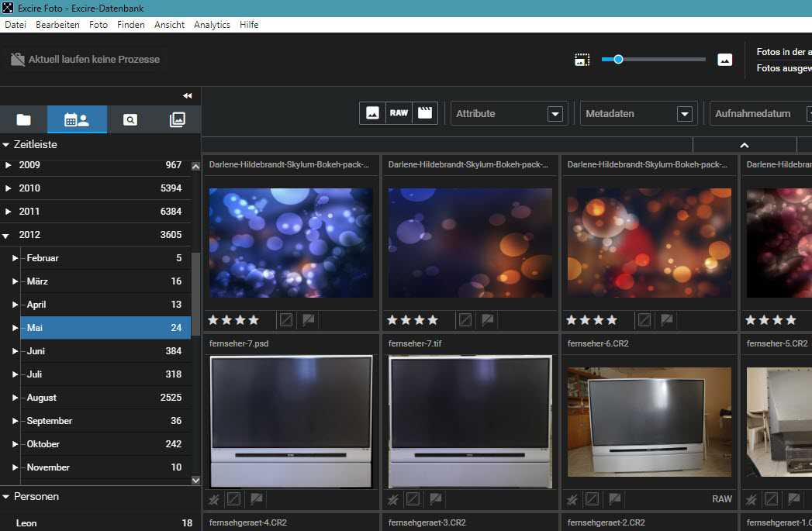
Task: Expand the Mai month node
Action: tap(15, 328)
